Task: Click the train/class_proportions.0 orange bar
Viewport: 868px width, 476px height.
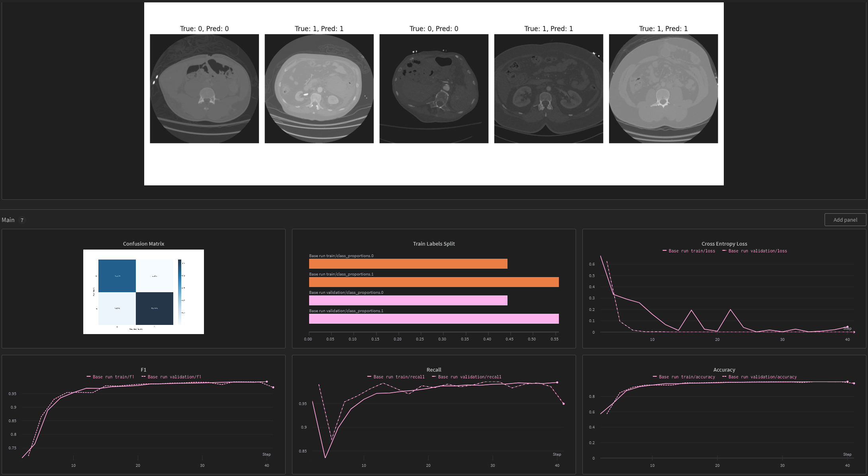Action: coord(408,264)
